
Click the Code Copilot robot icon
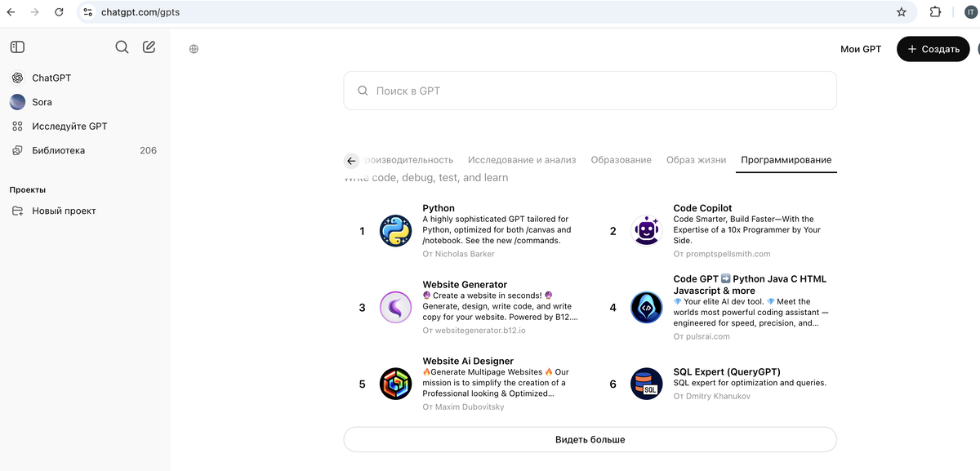pyautogui.click(x=647, y=231)
